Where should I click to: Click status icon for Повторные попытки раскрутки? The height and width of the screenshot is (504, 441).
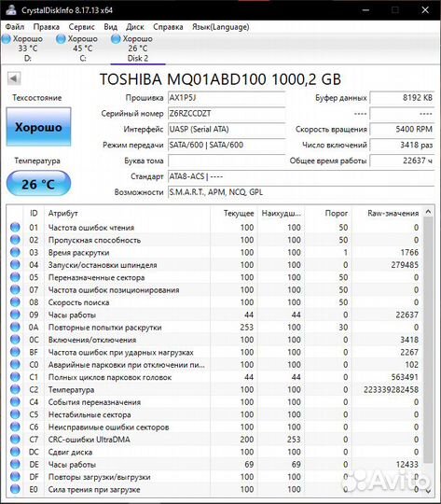click(15, 328)
